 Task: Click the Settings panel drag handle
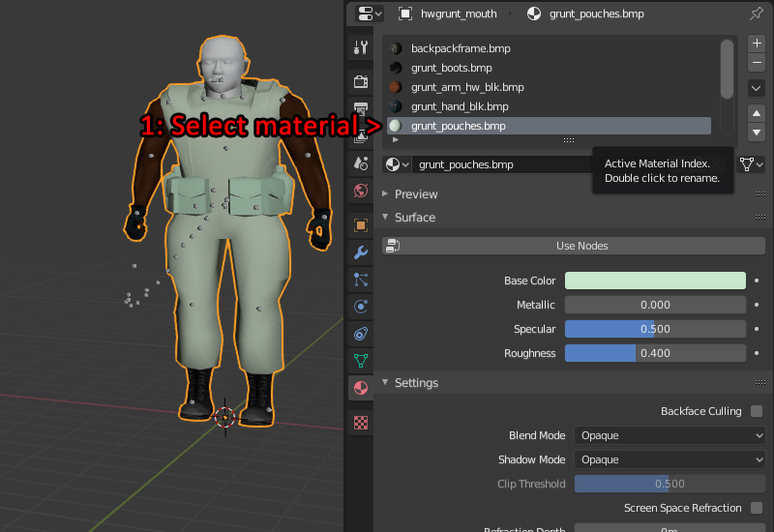(760, 382)
